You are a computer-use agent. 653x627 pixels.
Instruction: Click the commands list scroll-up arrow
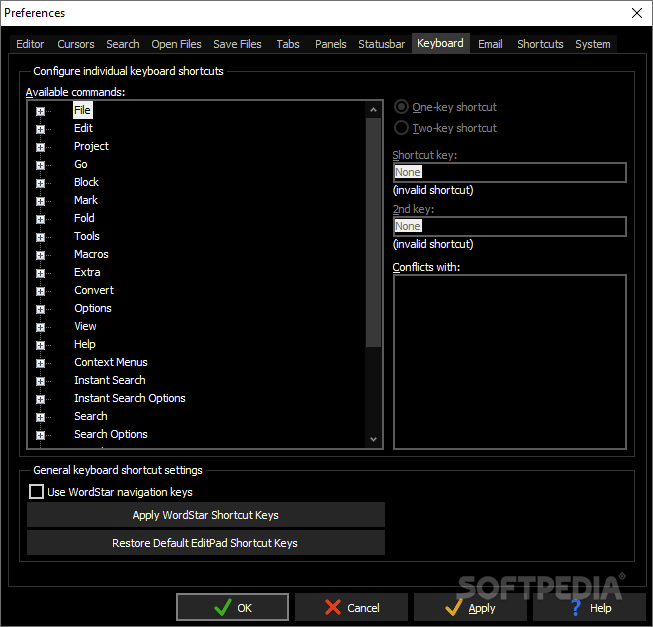point(374,110)
